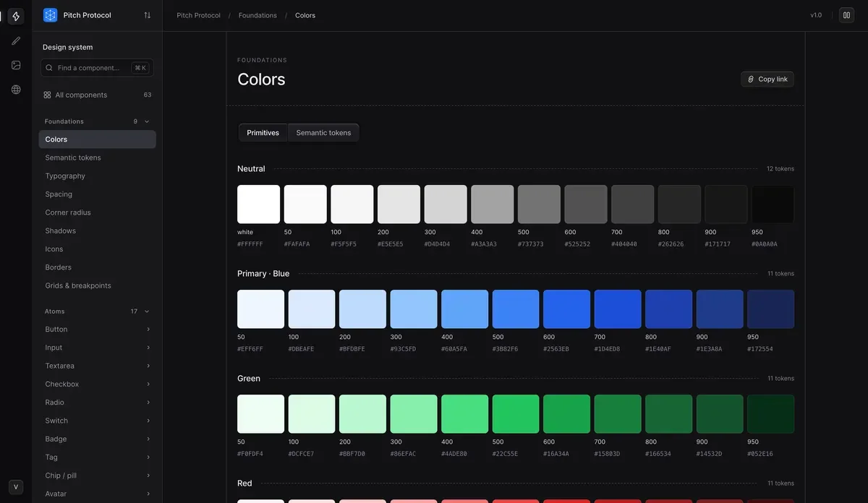Open the image assets rail icon
The width and height of the screenshot is (868, 503).
(x=16, y=65)
